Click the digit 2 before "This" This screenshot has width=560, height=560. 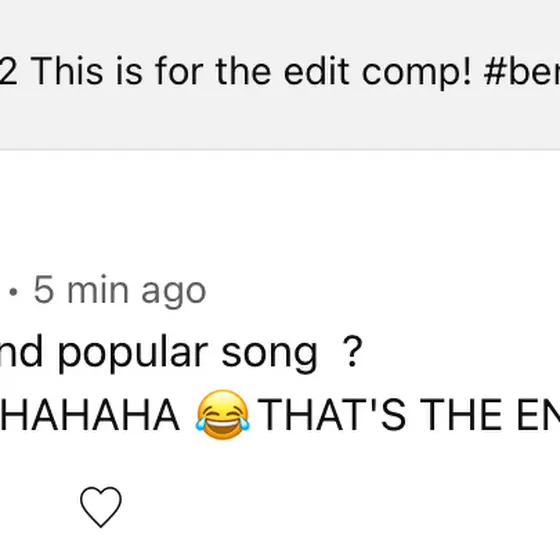9,71
